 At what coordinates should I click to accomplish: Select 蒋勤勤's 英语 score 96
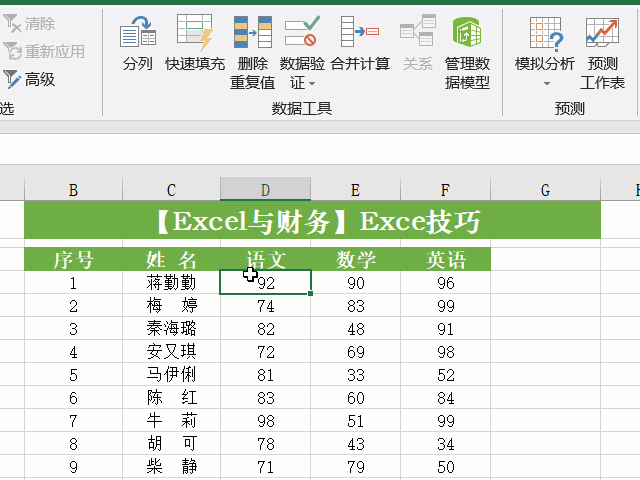(x=445, y=282)
